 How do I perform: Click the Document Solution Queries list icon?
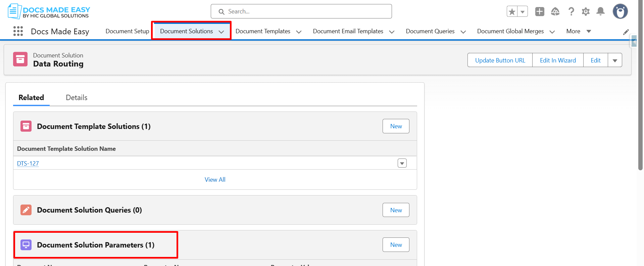tap(26, 210)
